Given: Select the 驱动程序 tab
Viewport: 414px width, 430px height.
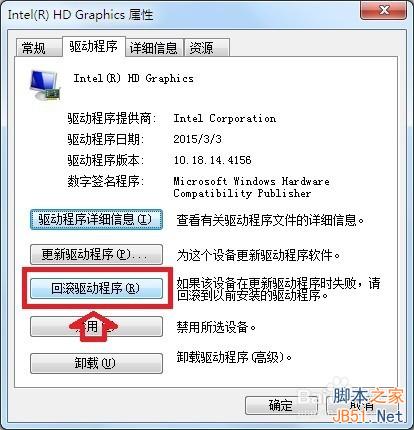Looking at the screenshot, I should pyautogui.click(x=94, y=46).
